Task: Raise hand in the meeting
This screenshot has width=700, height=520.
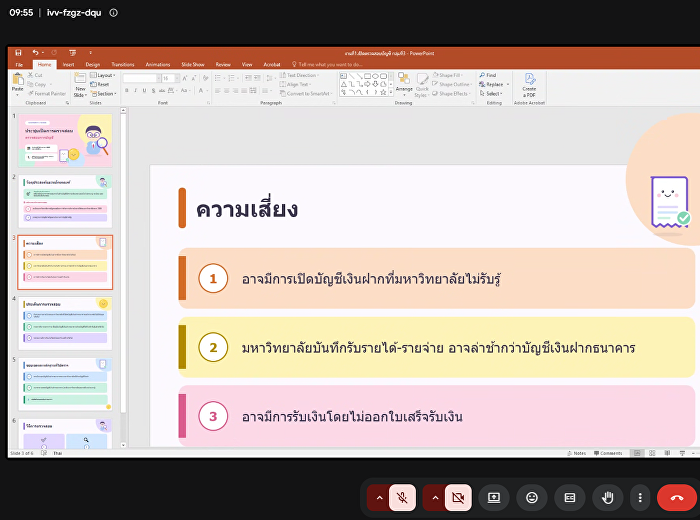Action: point(608,497)
